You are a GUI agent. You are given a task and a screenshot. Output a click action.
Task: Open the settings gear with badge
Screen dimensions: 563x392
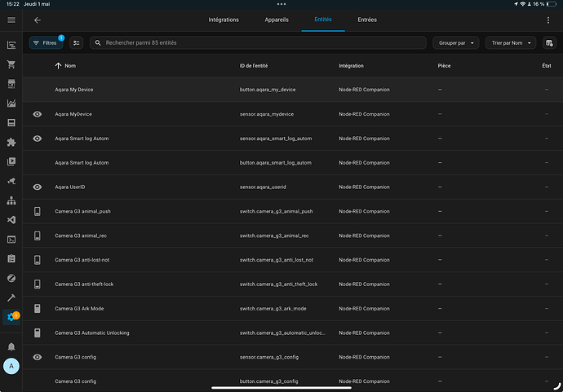pos(11,317)
